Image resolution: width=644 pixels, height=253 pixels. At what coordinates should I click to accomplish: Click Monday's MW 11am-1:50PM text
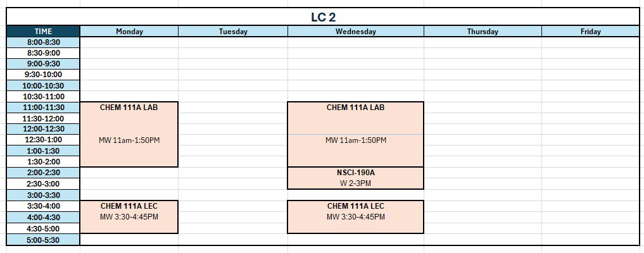tap(129, 140)
